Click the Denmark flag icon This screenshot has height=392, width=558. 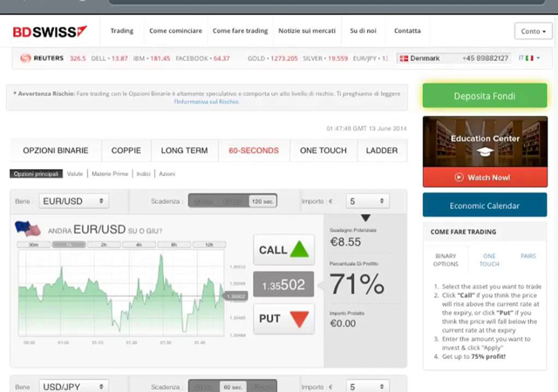[404, 58]
